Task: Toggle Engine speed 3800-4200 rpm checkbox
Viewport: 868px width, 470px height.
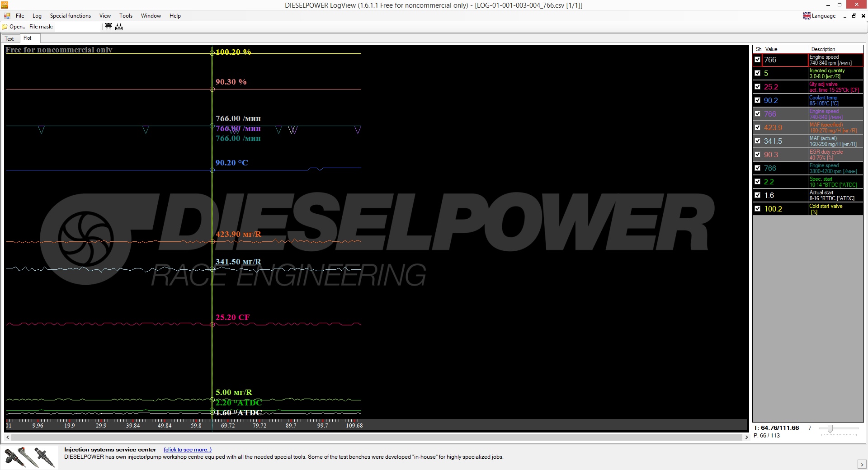Action: (758, 168)
